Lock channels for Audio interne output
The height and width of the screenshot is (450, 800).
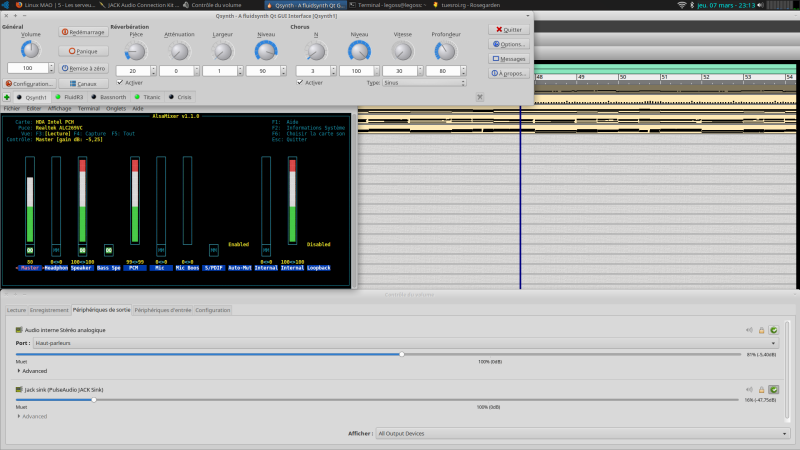[x=760, y=329]
